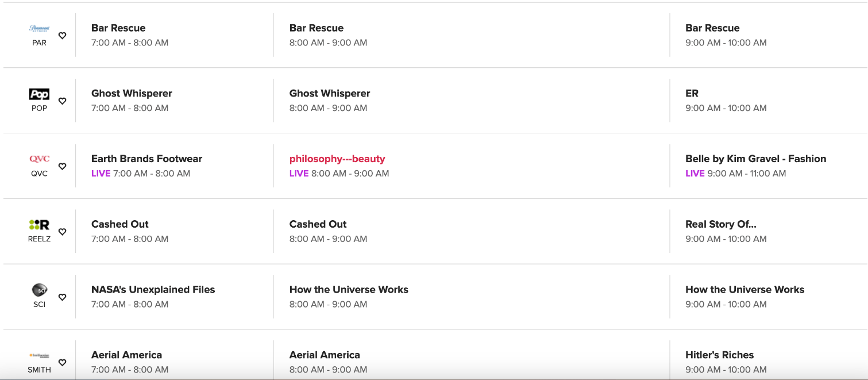Image resolution: width=868 pixels, height=380 pixels.
Task: Open the Science channel logo
Action: (39, 290)
